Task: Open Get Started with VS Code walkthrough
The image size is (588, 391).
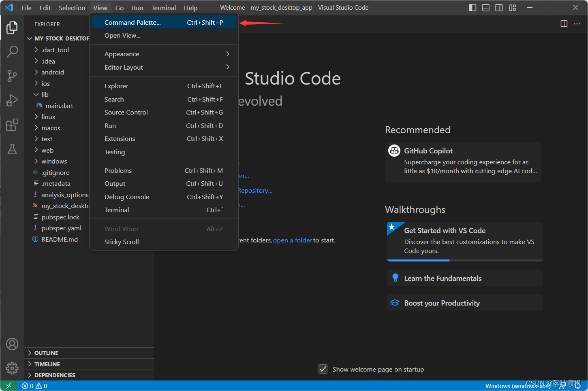Action: click(465, 241)
